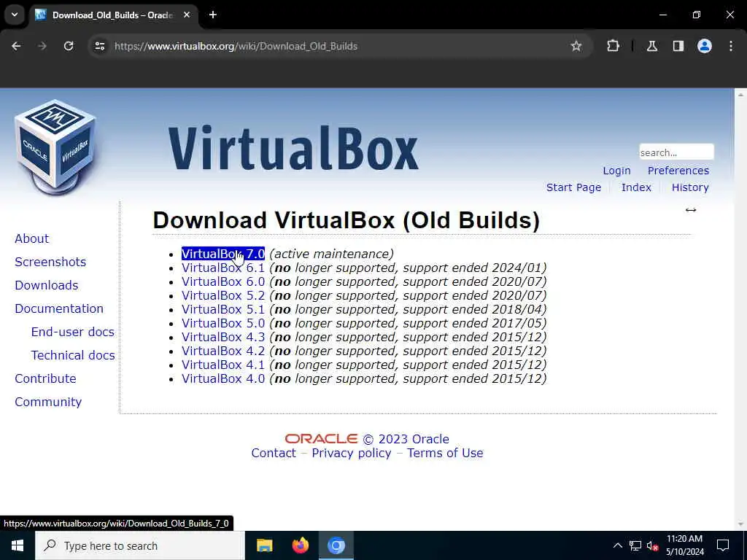
Task: Open the VirtualBox 4.1 builds link
Action: (x=223, y=365)
